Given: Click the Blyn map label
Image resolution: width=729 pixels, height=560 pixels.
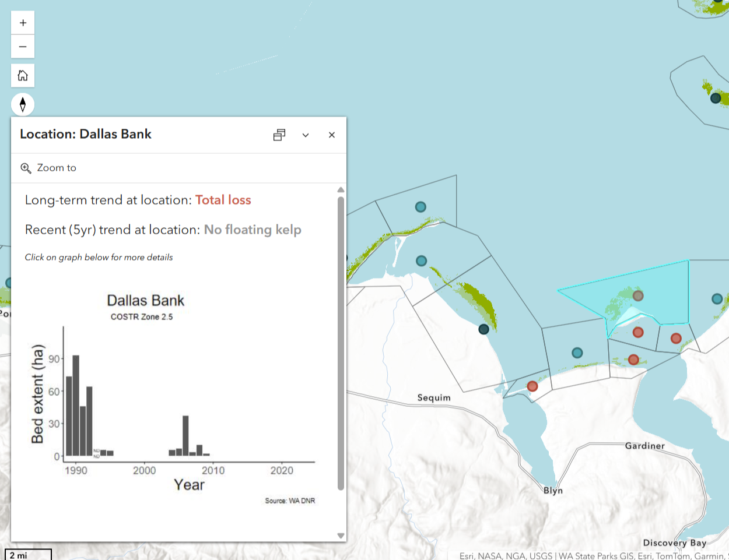Looking at the screenshot, I should (553, 491).
